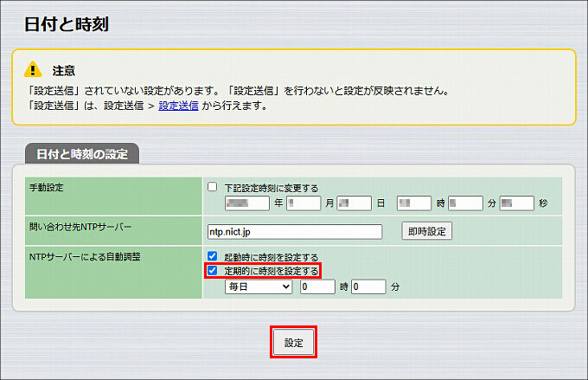This screenshot has height=380, width=588.
Task: Toggle the 起動時に時刻を設定する checkbox
Action: click(212, 256)
